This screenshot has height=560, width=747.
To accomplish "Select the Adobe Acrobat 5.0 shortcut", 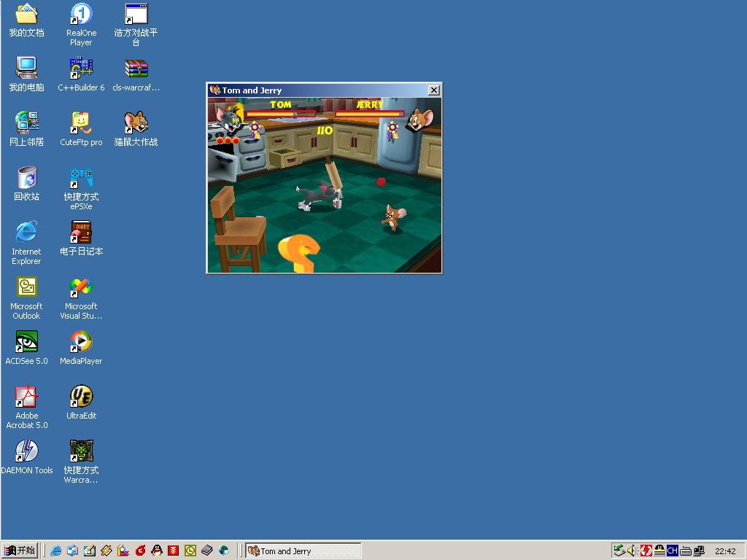I will (x=27, y=407).
